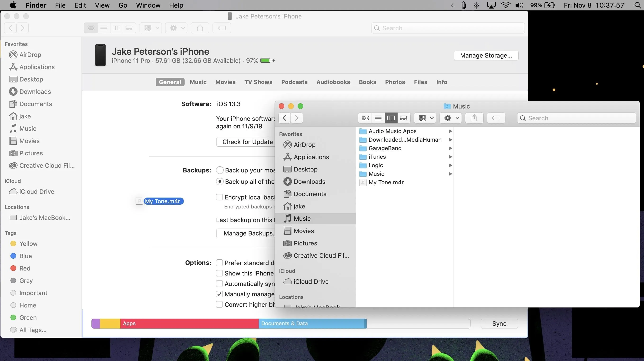Screen dimensions: 644x361
Task: Select gallery view in Music window
Action: click(403, 118)
